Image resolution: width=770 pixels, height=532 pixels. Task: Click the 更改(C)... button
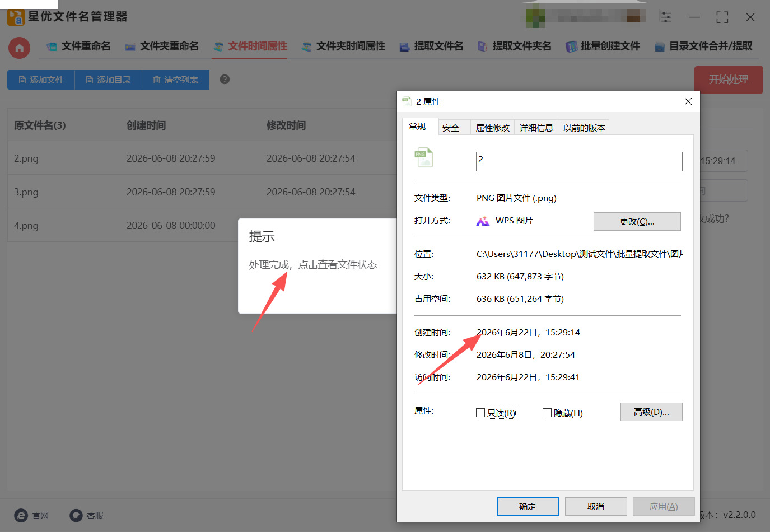click(x=637, y=221)
